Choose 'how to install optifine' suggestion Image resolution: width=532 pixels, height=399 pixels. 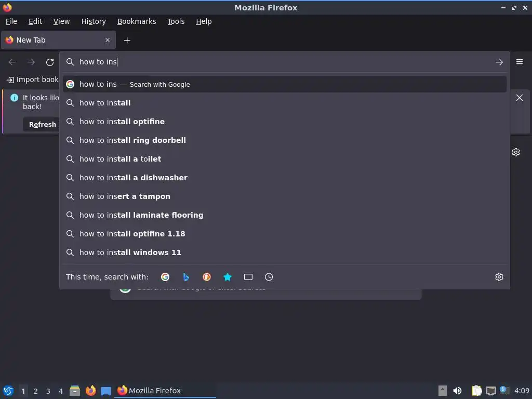click(x=285, y=122)
